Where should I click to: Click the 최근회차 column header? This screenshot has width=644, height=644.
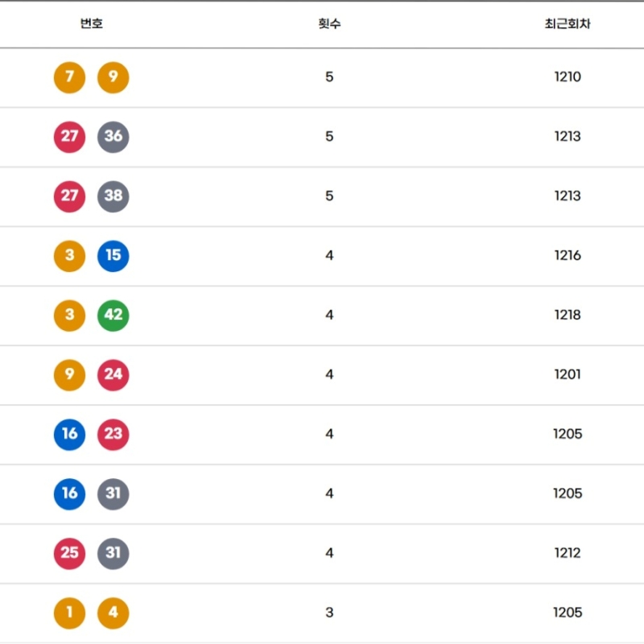pos(568,23)
